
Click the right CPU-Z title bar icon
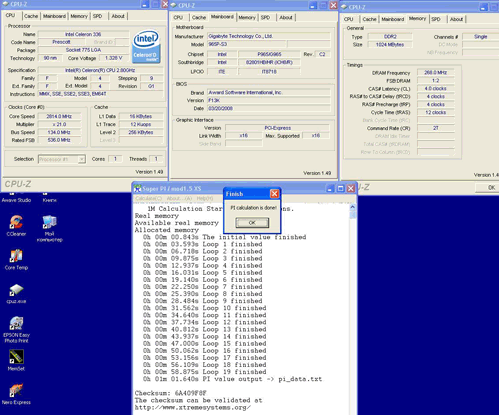tap(344, 7)
